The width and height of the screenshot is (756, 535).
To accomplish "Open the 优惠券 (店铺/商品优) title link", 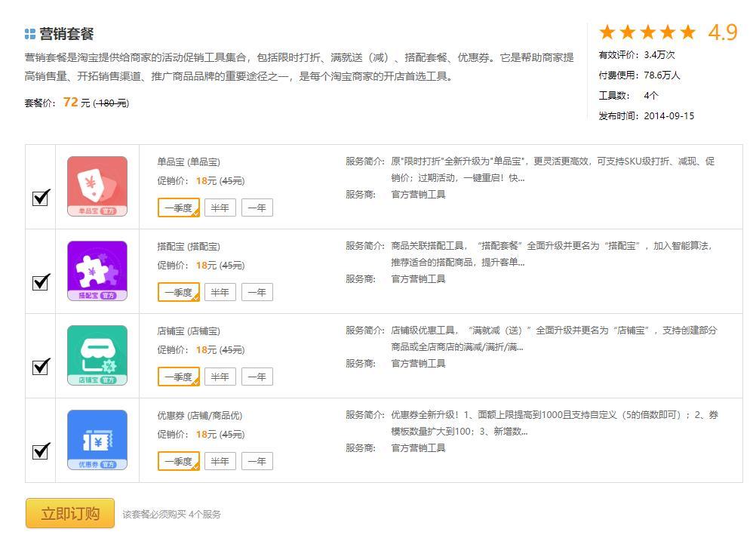I will tap(200, 415).
